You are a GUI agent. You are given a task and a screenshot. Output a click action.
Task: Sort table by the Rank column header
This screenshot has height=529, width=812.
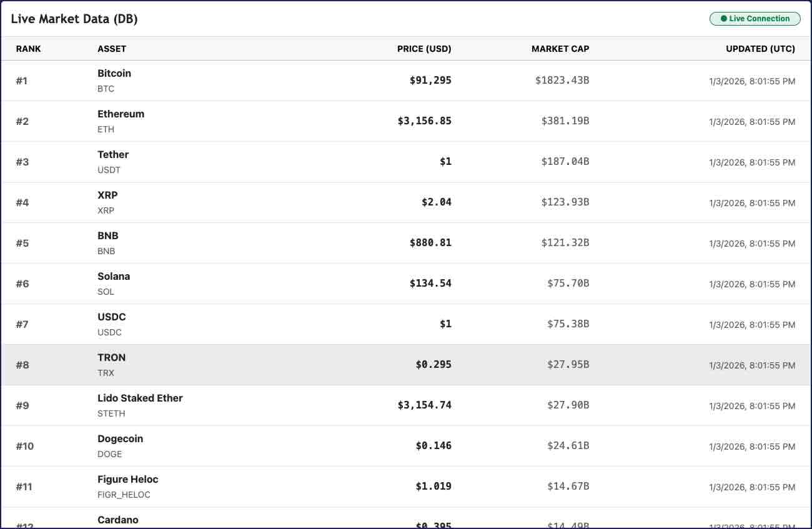(x=29, y=49)
